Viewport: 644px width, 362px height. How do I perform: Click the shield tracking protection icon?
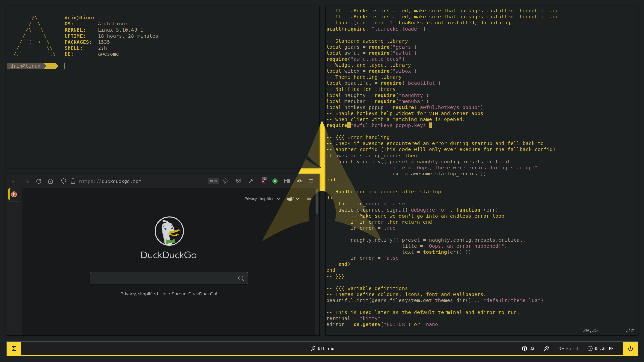pos(64,181)
